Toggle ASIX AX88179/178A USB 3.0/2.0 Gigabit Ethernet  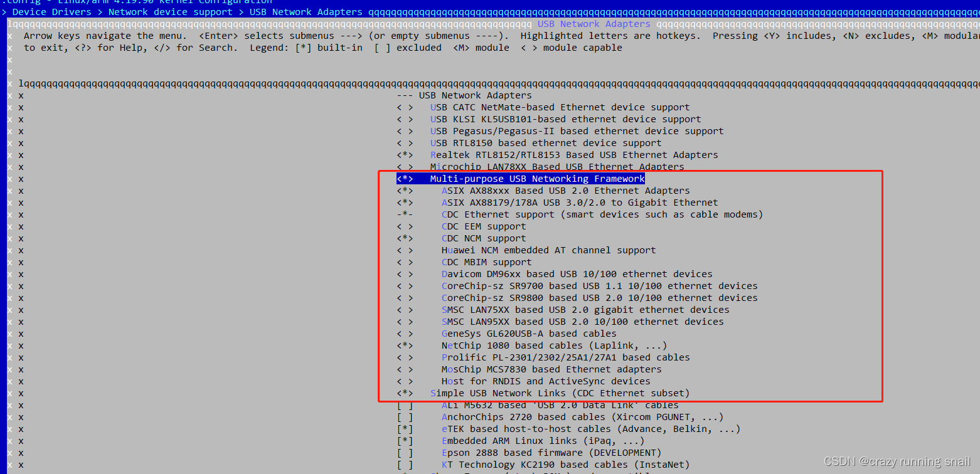557,203
